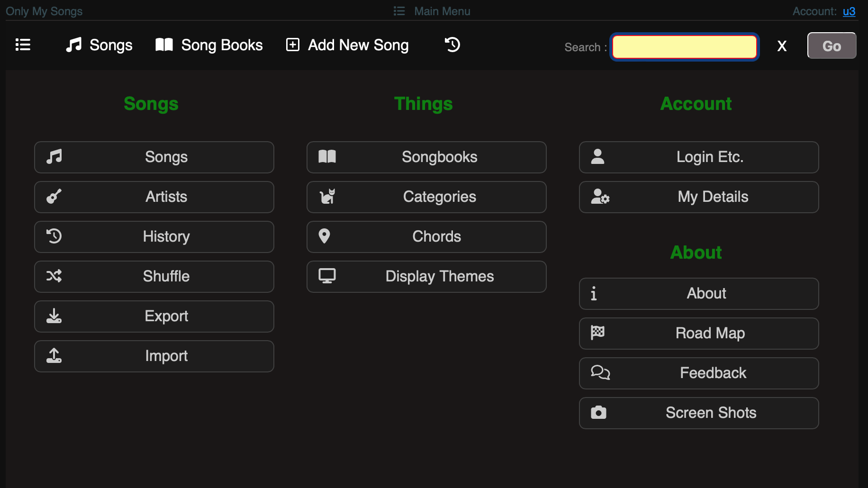
Task: Open Song Books in the top toolbar
Action: 209,45
